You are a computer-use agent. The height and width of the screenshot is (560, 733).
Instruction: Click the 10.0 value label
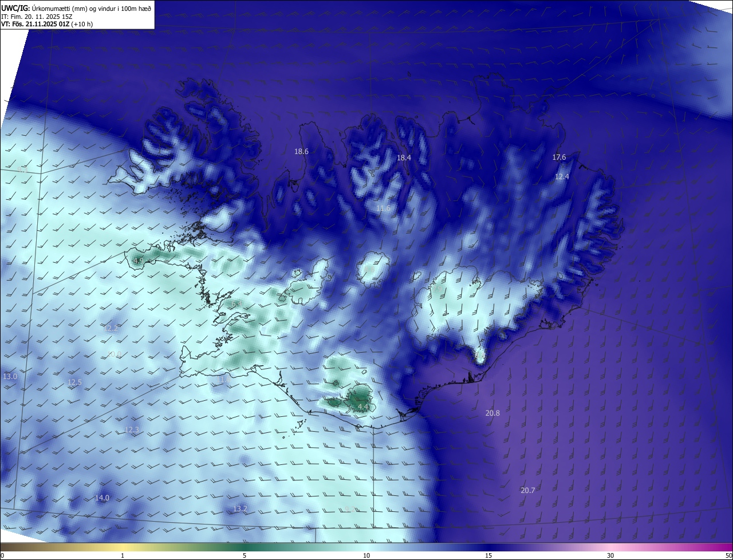115,354
